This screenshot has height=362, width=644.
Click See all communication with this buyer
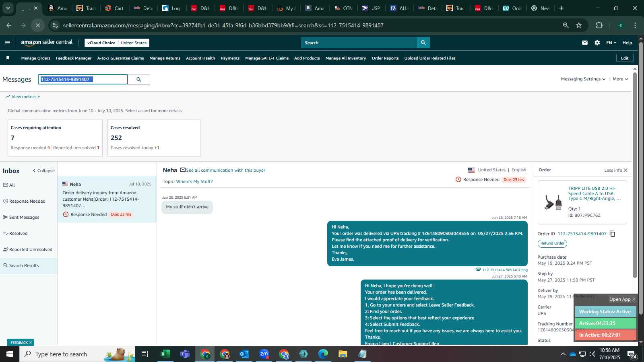225,170
